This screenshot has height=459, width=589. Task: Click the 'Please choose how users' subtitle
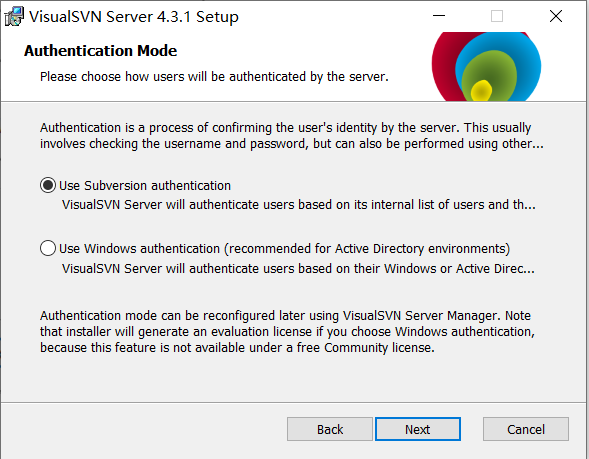214,77
